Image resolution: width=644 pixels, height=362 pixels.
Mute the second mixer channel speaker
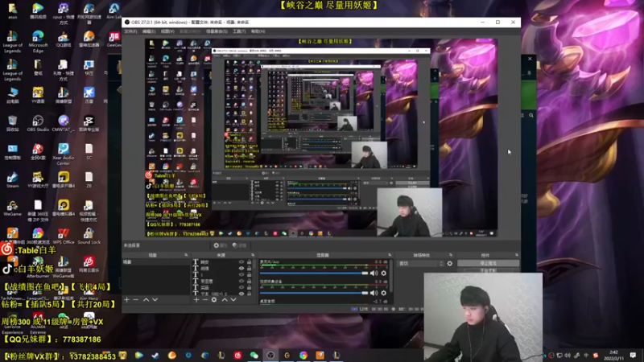click(x=374, y=293)
